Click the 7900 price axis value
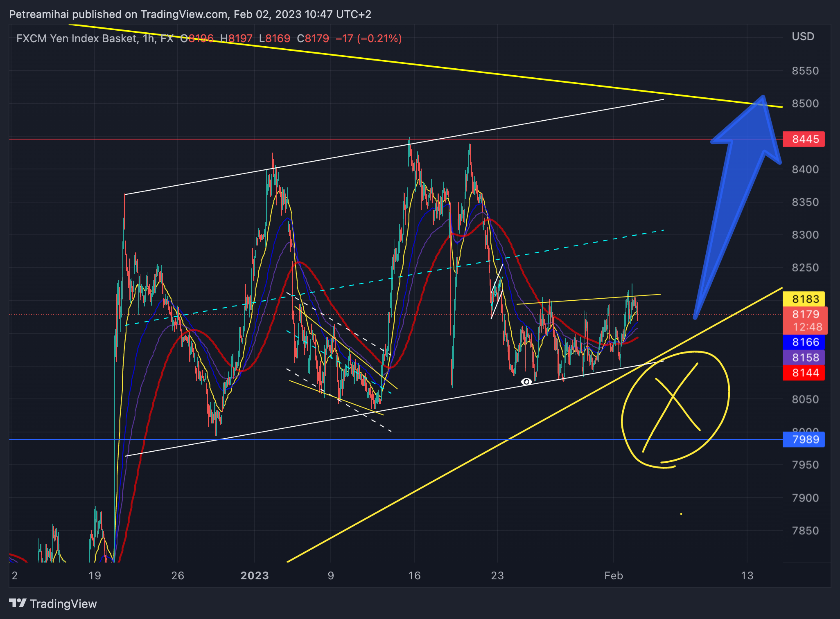This screenshot has height=619, width=840. click(805, 498)
